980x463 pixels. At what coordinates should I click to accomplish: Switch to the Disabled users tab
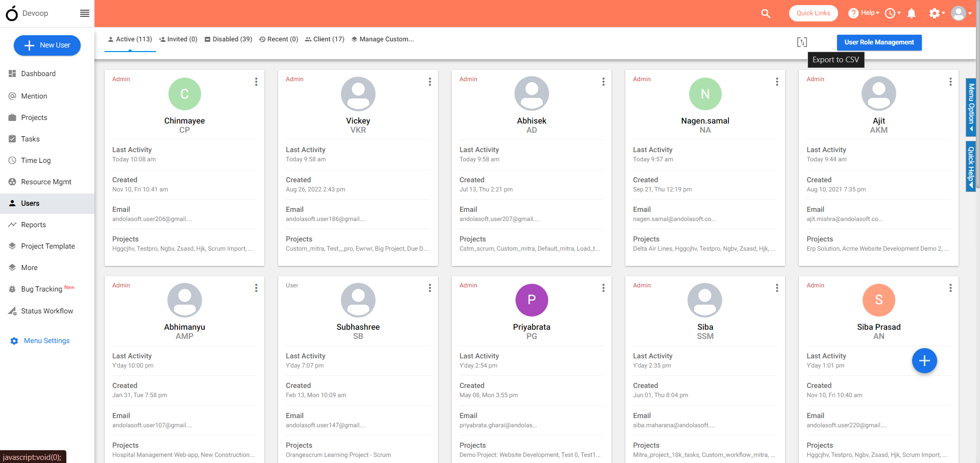click(228, 39)
